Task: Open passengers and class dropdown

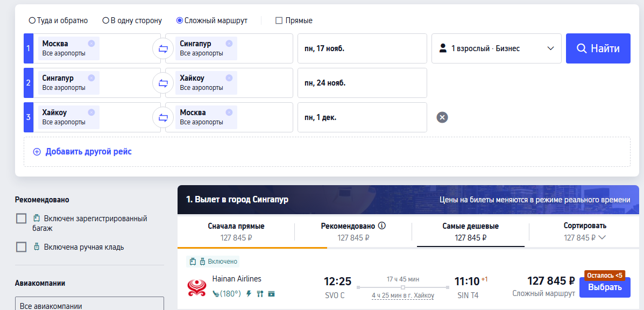Action: coord(497,48)
